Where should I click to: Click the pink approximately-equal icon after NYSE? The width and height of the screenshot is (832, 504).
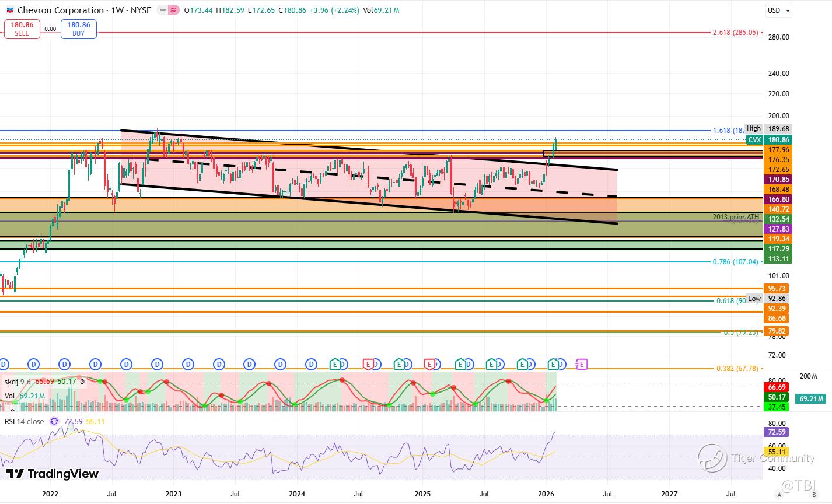[x=173, y=10]
